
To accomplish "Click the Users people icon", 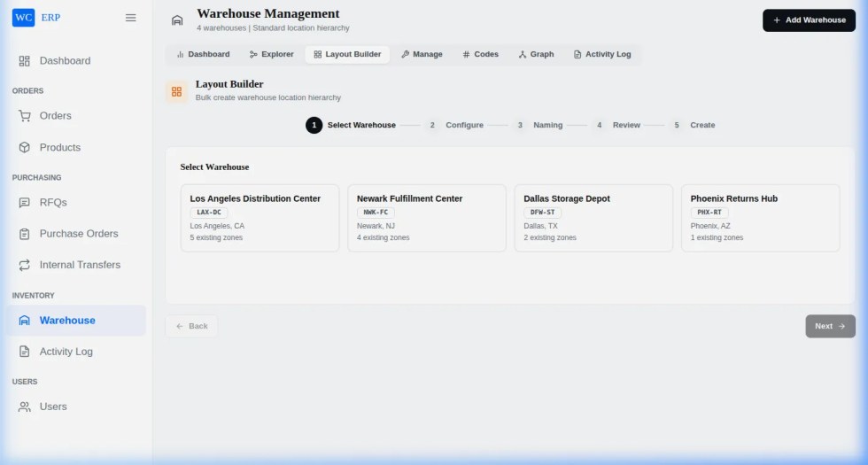I will pos(25,407).
